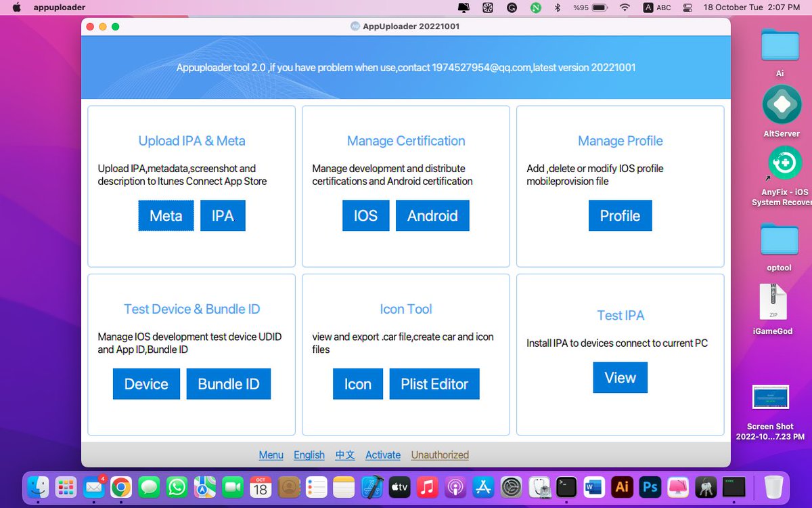Open FaceTime from the Dock

point(233,486)
